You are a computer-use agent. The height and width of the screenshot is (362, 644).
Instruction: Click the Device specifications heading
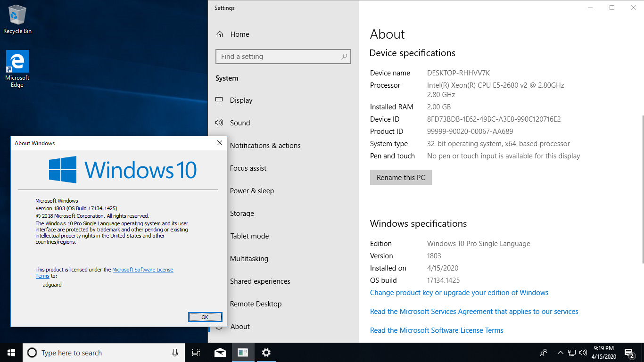click(413, 53)
